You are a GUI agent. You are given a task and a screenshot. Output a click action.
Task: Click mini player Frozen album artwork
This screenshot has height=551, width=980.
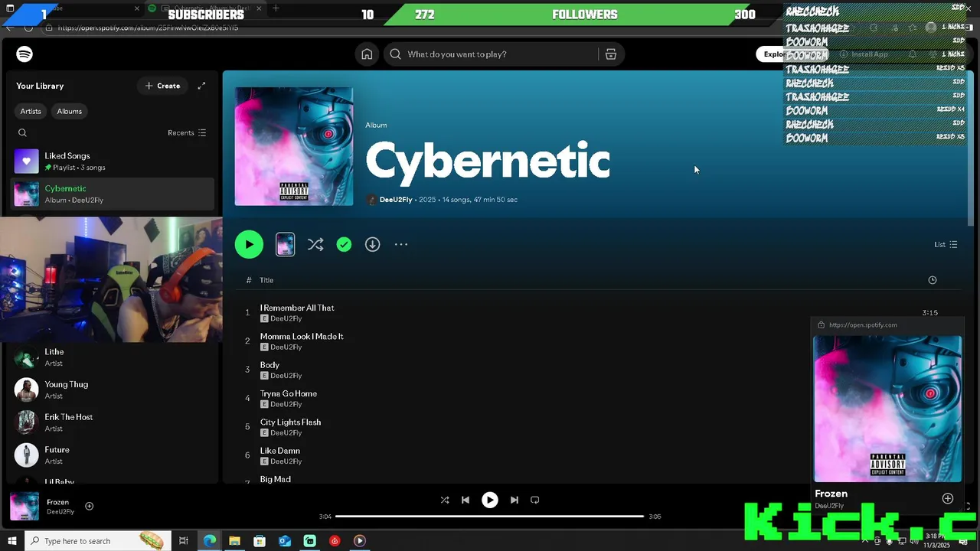point(887,409)
